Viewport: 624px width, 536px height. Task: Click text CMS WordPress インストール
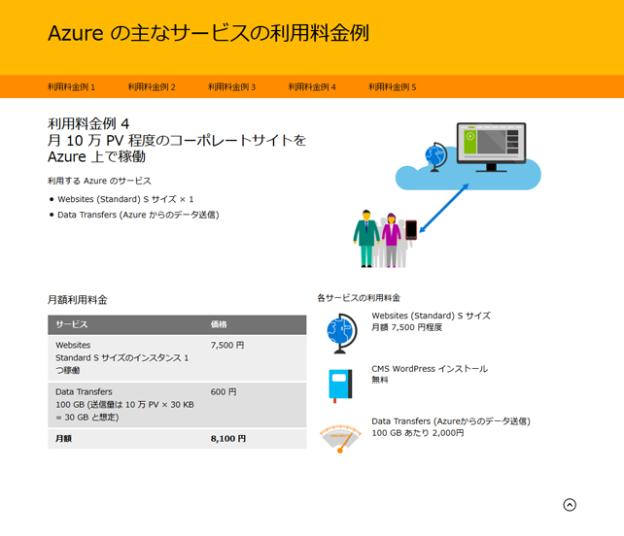point(429,369)
